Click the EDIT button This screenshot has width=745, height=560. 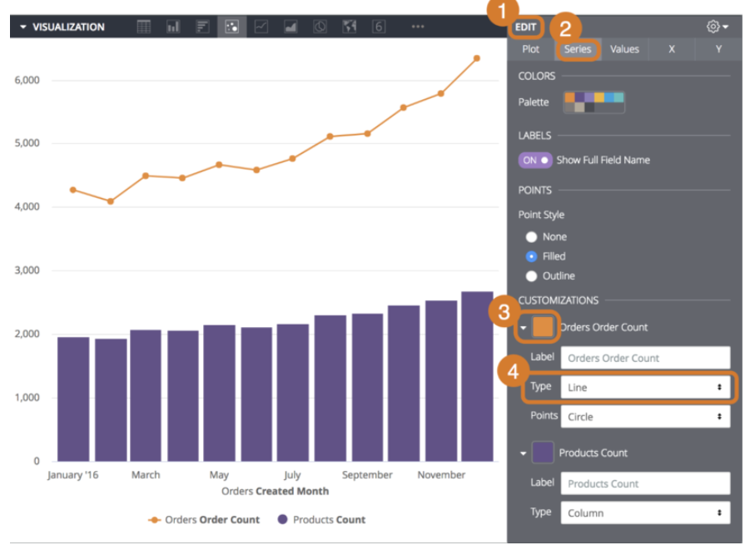coord(524,26)
